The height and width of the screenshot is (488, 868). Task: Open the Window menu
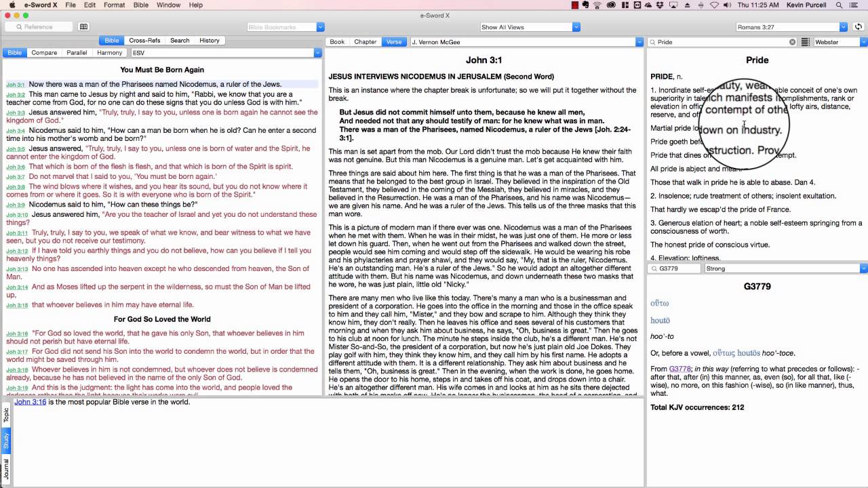pyautogui.click(x=168, y=5)
